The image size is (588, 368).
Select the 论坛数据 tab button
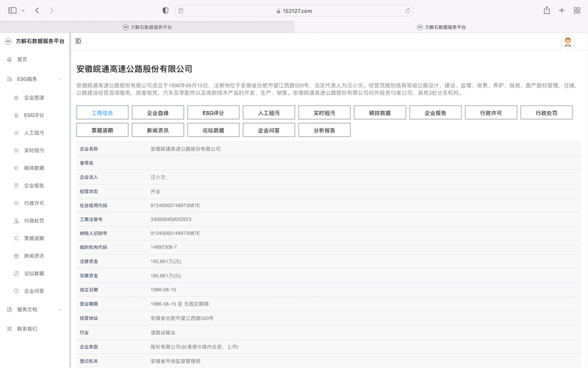pyautogui.click(x=213, y=130)
